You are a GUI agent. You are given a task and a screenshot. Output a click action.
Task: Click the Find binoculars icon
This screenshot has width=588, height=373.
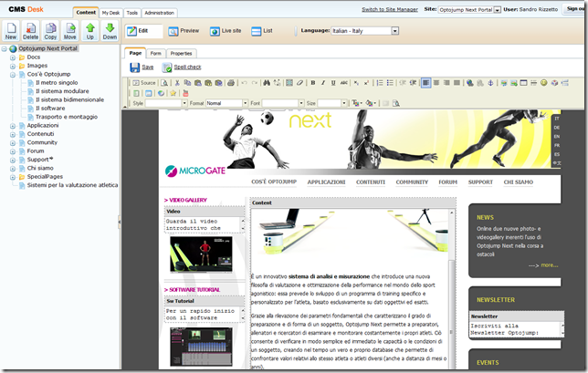click(267, 83)
